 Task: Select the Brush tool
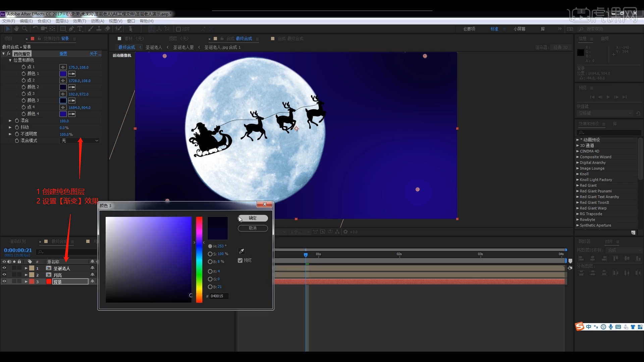click(x=91, y=29)
